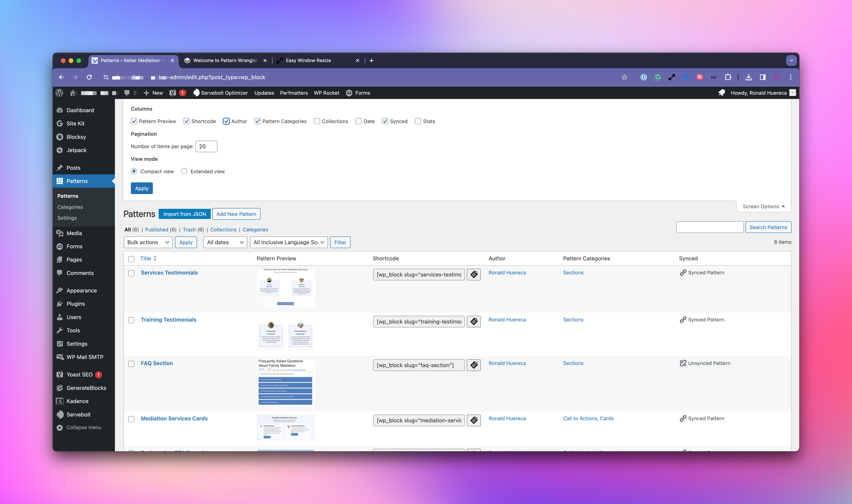Screen dimensions: 852x504
Task: Collapse the Screen Options panel
Action: (x=763, y=206)
